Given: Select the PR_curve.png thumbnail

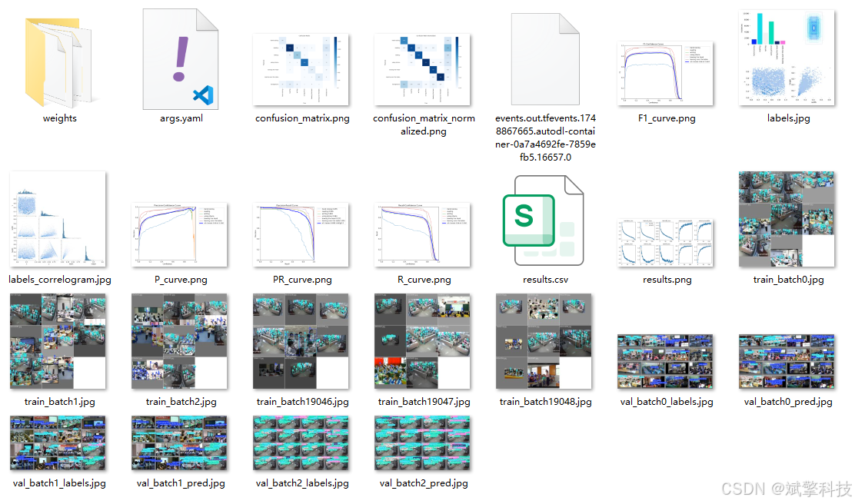Looking at the screenshot, I should pos(302,233).
